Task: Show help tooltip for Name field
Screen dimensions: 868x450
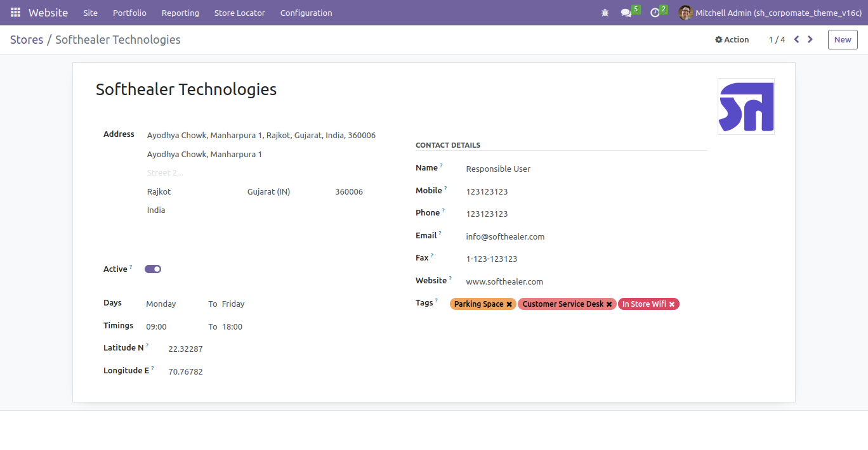Action: pos(441,165)
